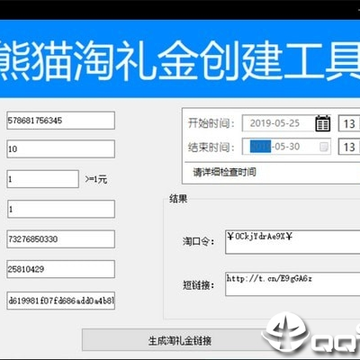Click the field with value 1 below the >=1元 row

(61, 209)
